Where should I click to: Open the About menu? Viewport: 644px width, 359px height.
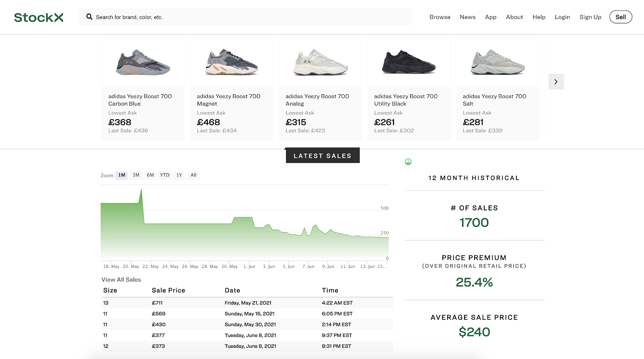[514, 17]
